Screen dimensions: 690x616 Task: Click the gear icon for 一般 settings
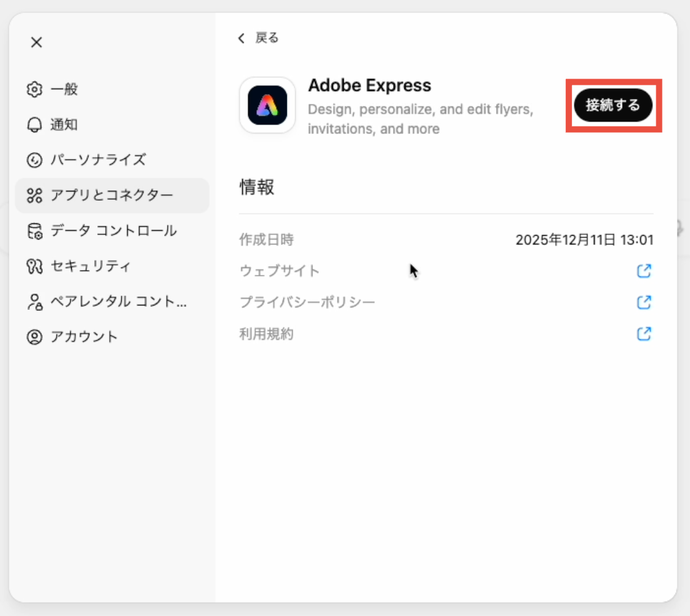pyautogui.click(x=34, y=89)
